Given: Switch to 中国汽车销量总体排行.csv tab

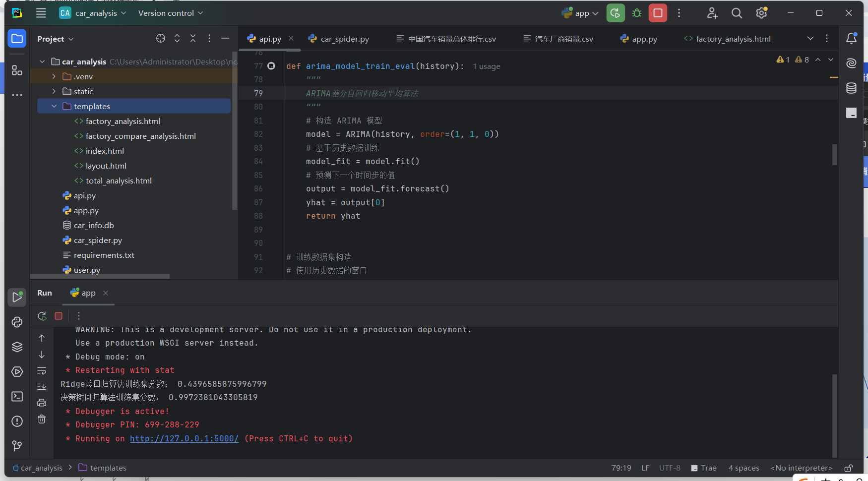Looking at the screenshot, I should pos(446,39).
